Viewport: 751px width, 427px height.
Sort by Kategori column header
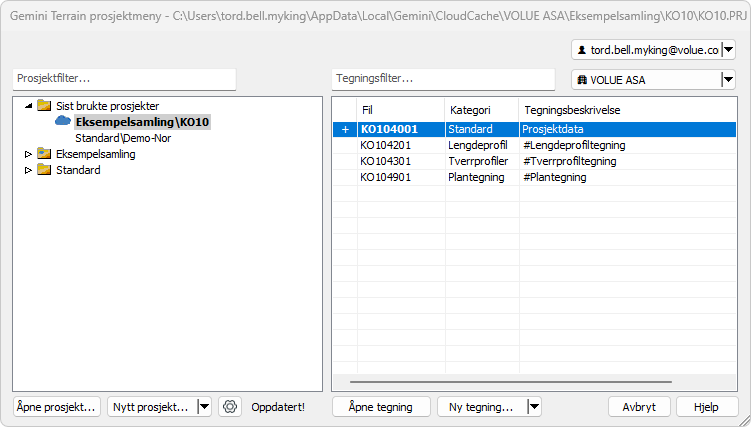[x=470, y=109]
